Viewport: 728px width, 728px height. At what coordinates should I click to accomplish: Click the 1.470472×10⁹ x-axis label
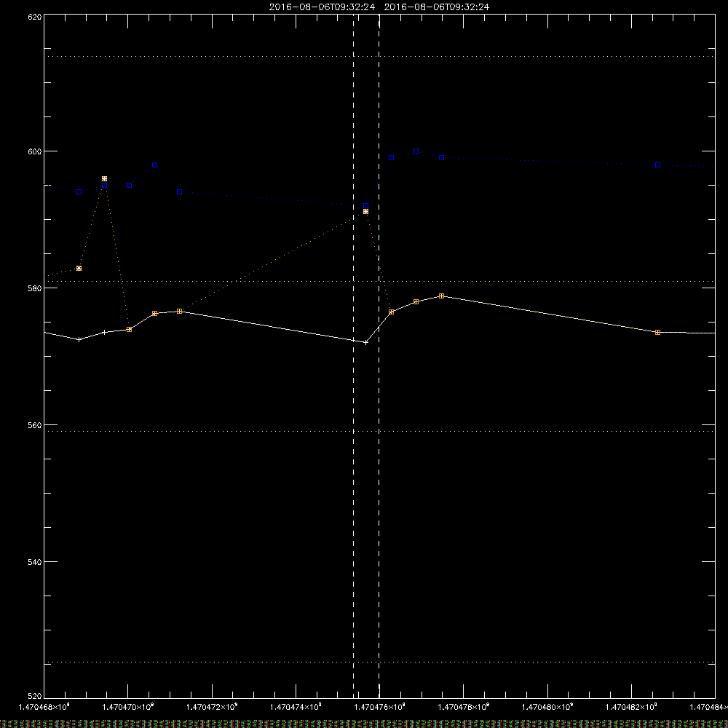coord(212,707)
